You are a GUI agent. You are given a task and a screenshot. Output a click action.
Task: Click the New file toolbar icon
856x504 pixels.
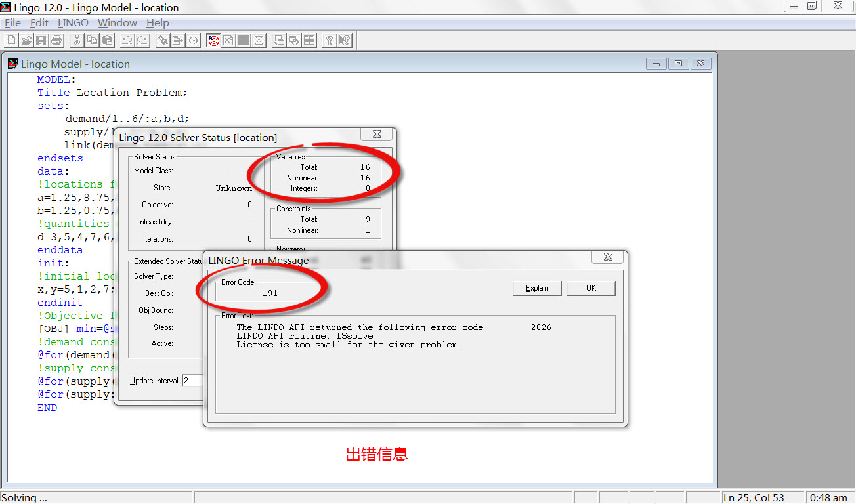(x=11, y=41)
